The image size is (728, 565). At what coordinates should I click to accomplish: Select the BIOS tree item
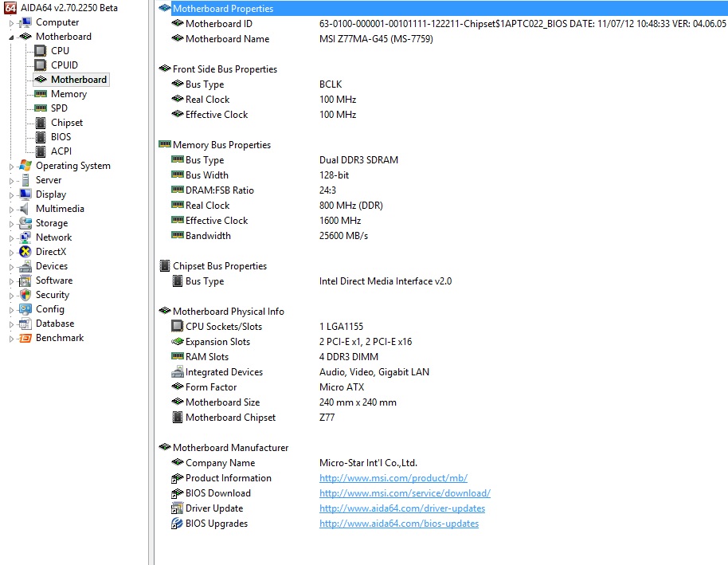point(61,137)
